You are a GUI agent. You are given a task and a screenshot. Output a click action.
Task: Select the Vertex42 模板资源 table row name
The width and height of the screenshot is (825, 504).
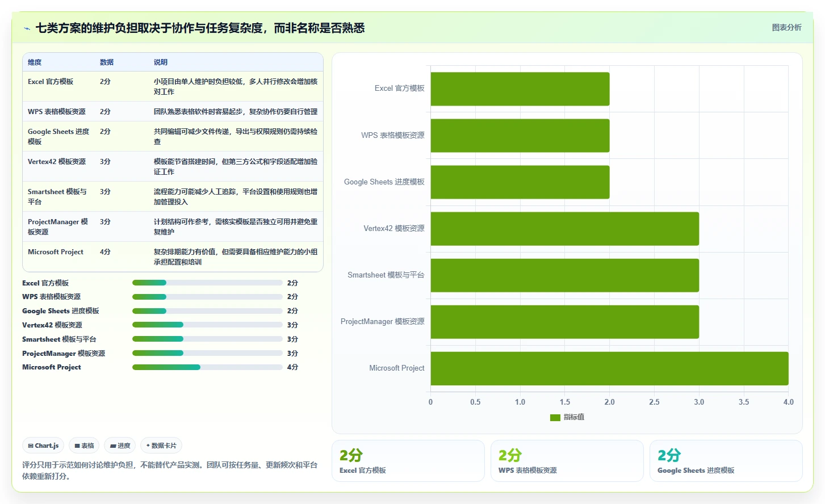click(x=57, y=162)
